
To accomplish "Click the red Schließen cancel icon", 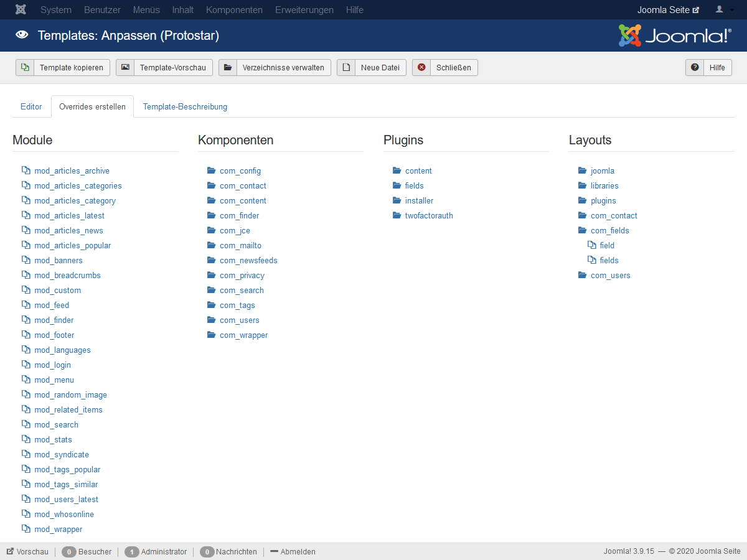I will pyautogui.click(x=421, y=67).
